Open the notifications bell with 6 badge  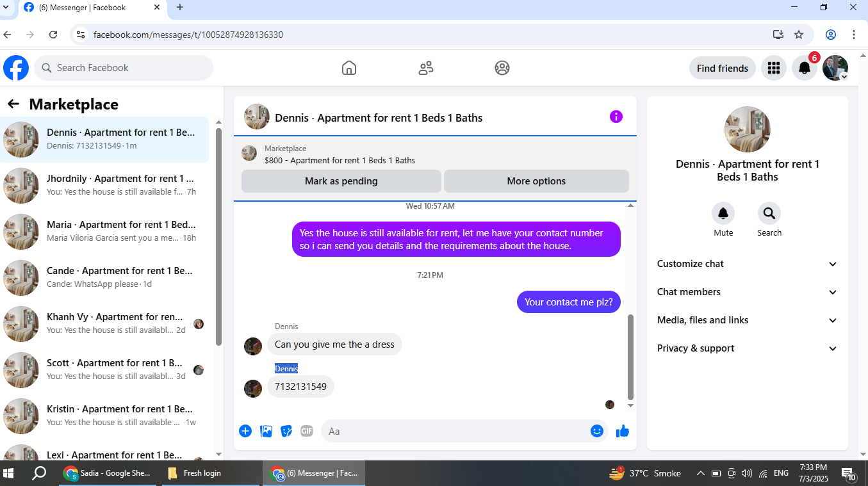805,68
